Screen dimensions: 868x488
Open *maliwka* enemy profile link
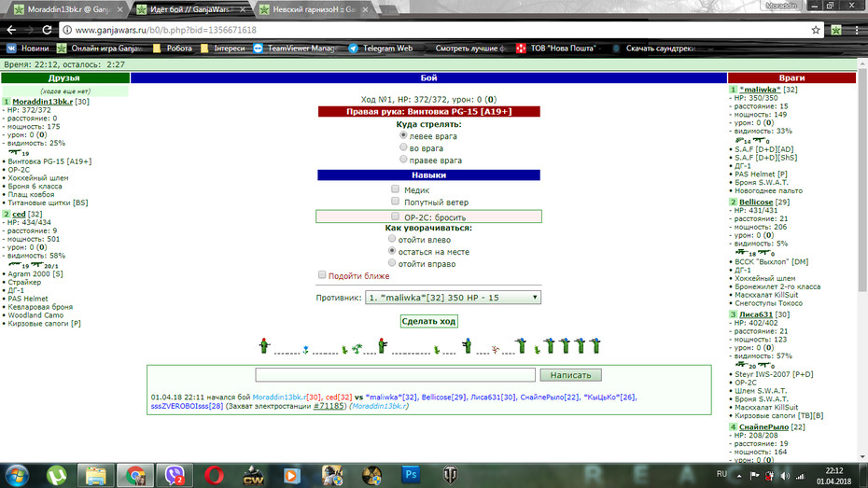(x=760, y=90)
